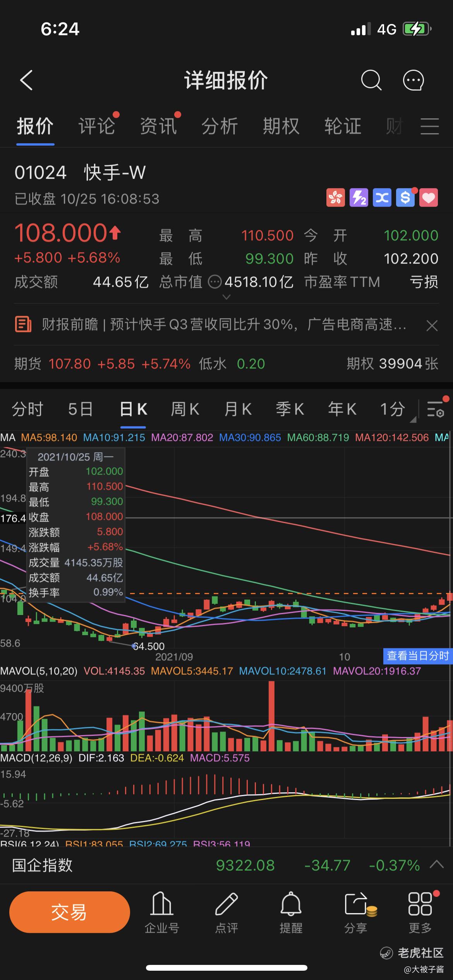Open the search magnifier icon
Image resolution: width=453 pixels, height=980 pixels.
click(371, 80)
